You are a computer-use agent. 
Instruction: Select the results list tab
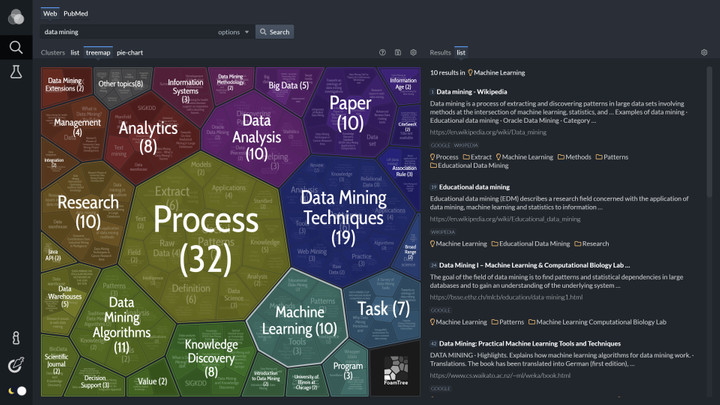(x=461, y=52)
